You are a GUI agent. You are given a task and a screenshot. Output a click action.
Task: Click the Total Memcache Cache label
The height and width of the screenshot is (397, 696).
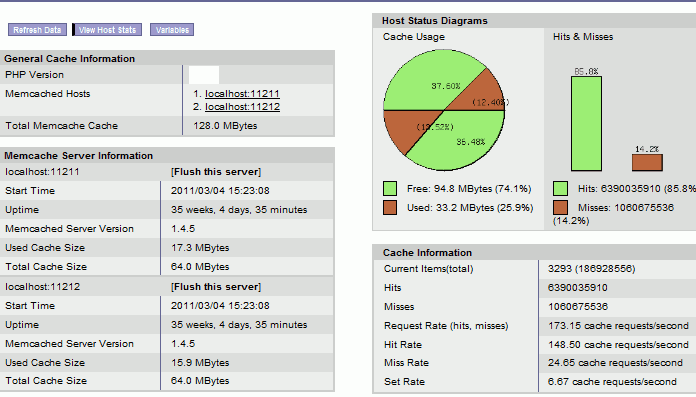(x=62, y=126)
